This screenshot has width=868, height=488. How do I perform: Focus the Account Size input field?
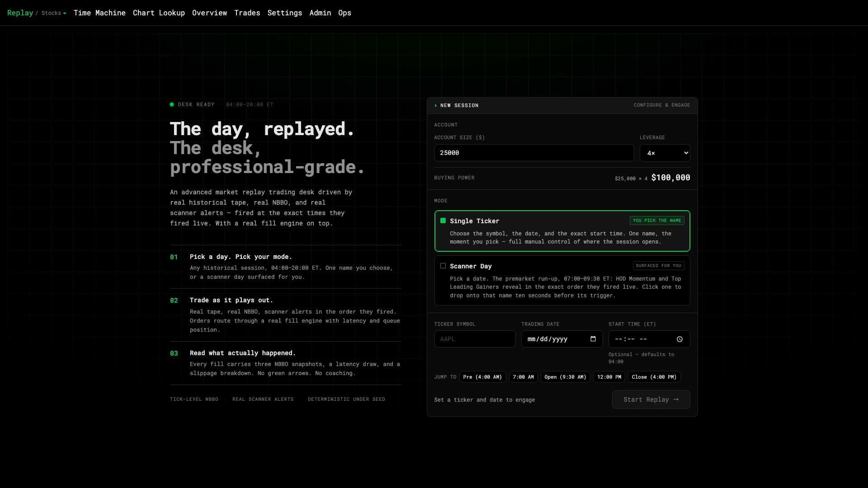pyautogui.click(x=534, y=153)
